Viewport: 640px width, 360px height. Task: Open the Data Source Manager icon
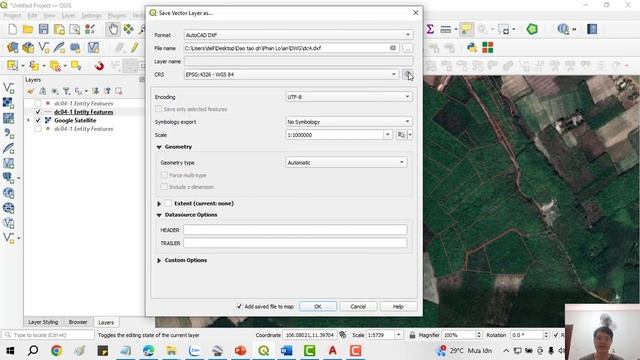pyautogui.click(x=13, y=48)
